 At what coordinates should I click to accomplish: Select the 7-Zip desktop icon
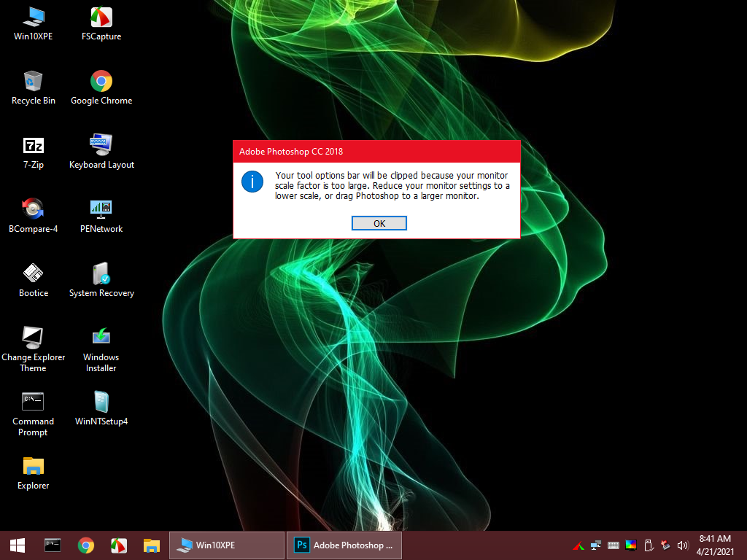click(x=34, y=152)
